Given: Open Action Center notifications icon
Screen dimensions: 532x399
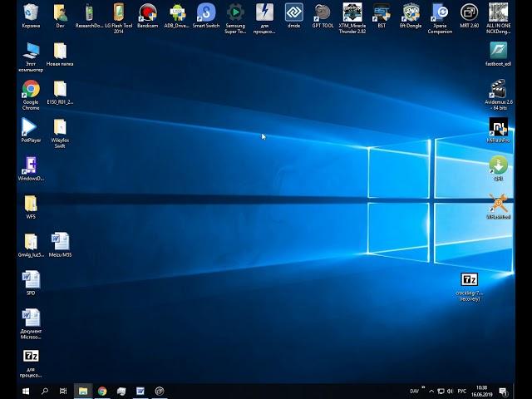Looking at the screenshot, I should (x=503, y=392).
